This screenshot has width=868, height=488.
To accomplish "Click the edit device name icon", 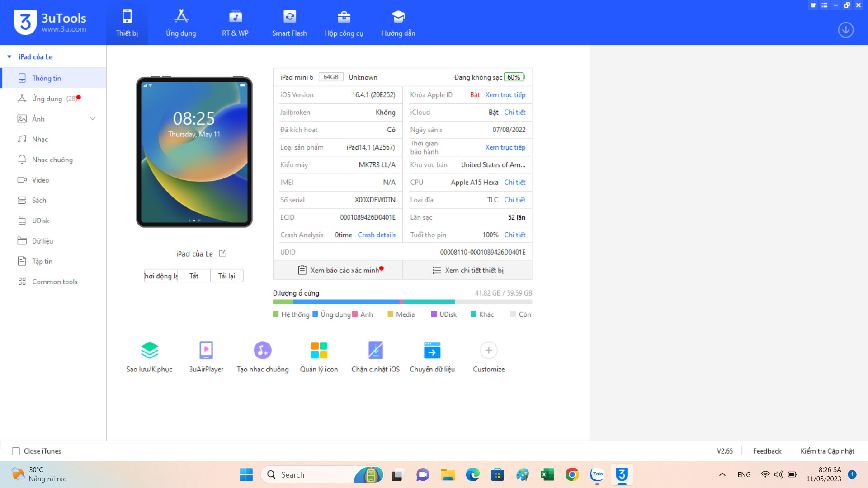I will (222, 253).
